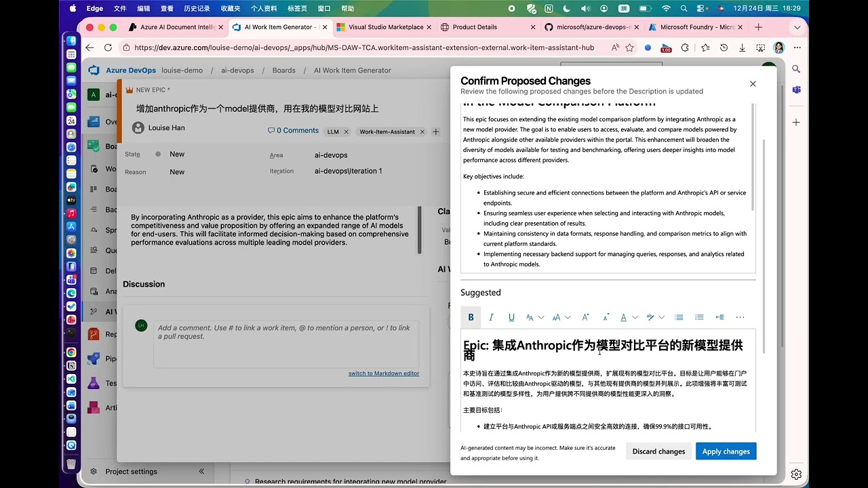
Task: Open the Extensions puzzle icon
Action: tap(685, 47)
